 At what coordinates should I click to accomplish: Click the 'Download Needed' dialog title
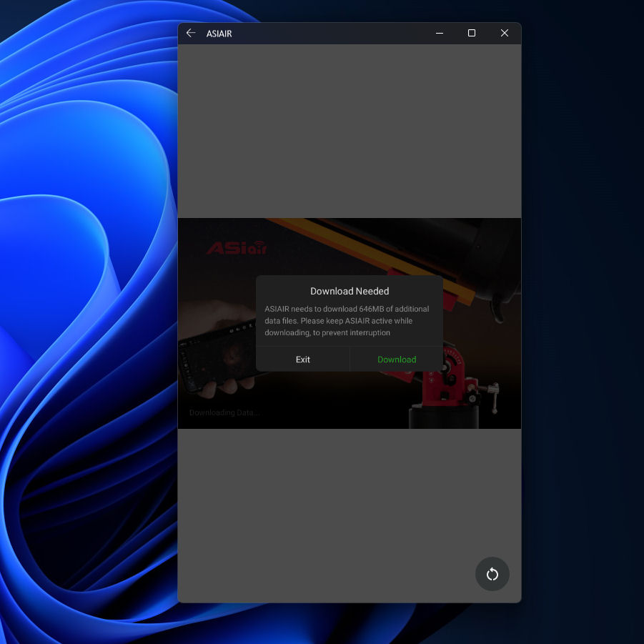click(x=350, y=291)
